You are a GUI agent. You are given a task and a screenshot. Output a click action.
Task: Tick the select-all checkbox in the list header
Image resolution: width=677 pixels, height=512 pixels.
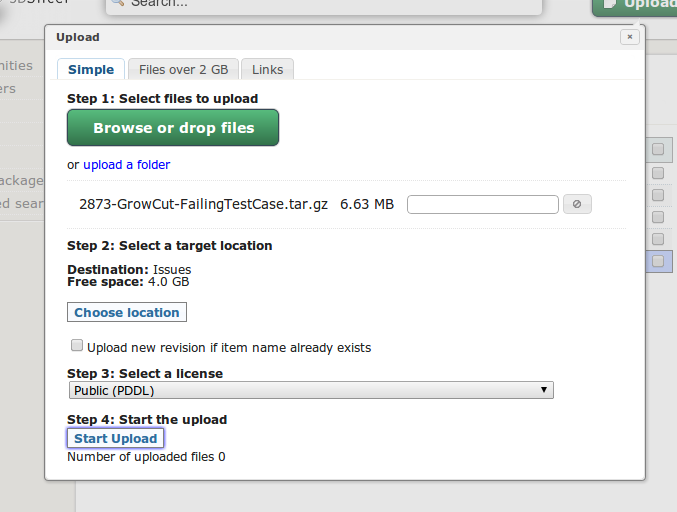coord(658,150)
